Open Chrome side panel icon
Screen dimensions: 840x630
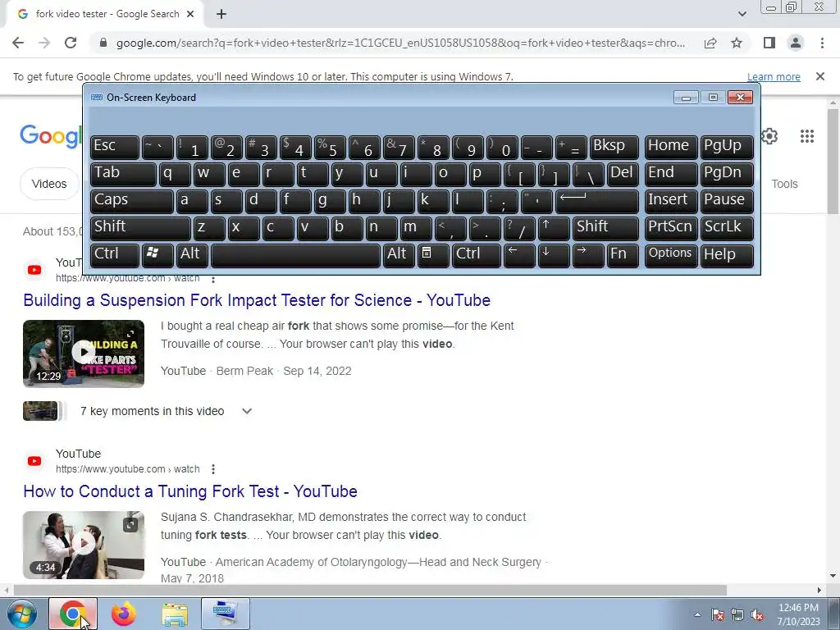769,43
